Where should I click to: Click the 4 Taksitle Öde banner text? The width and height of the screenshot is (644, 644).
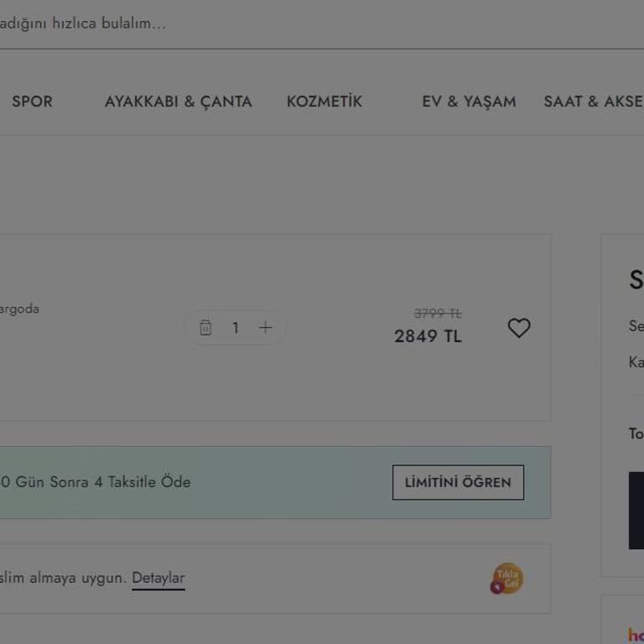(96, 482)
